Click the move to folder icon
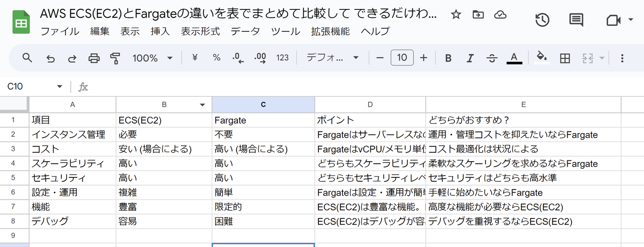 [478, 15]
